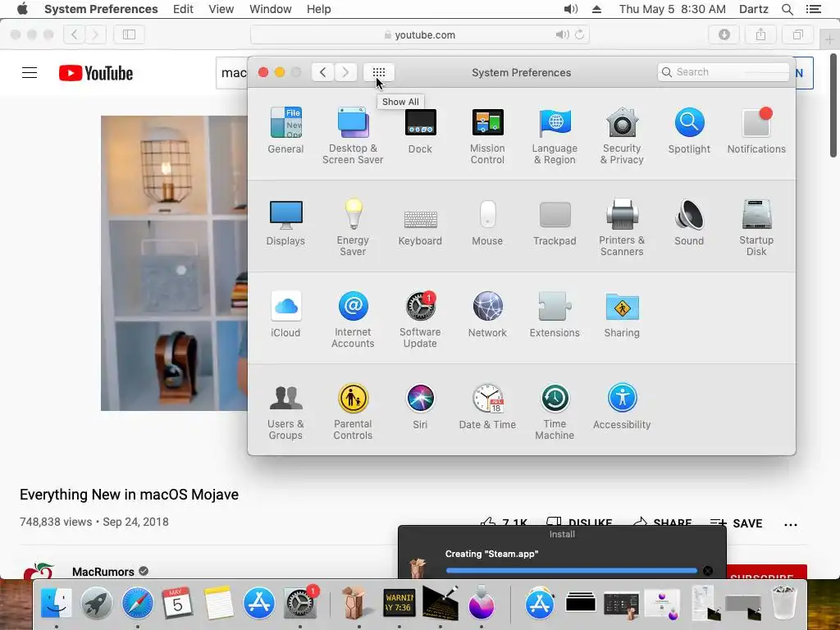
Task: Click the Steam install progress bar
Action: (x=571, y=571)
